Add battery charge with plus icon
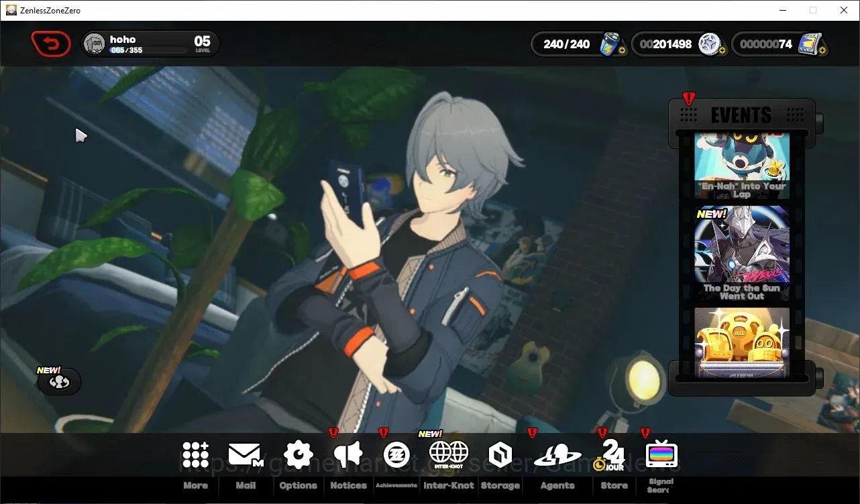 (622, 50)
